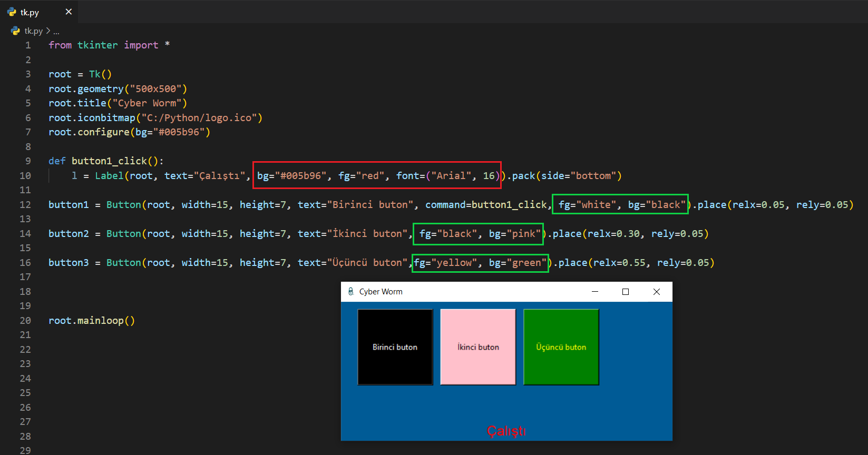Expand the breadcrumb ellipsis symbol list
This screenshot has width=868, height=455.
56,32
